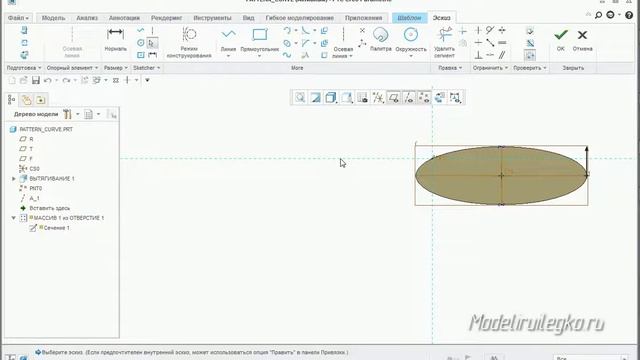Cancel sketch with Отмена X button
Viewport: 640px width, 360px height.
tap(582, 39)
